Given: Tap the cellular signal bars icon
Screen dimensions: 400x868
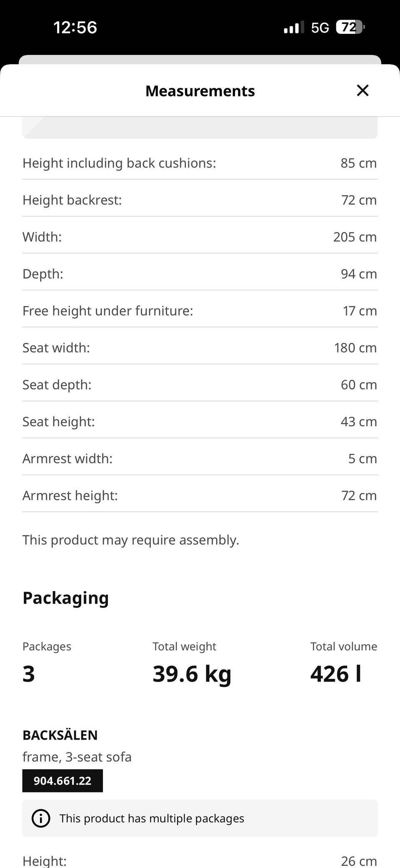Looking at the screenshot, I should 293,28.
